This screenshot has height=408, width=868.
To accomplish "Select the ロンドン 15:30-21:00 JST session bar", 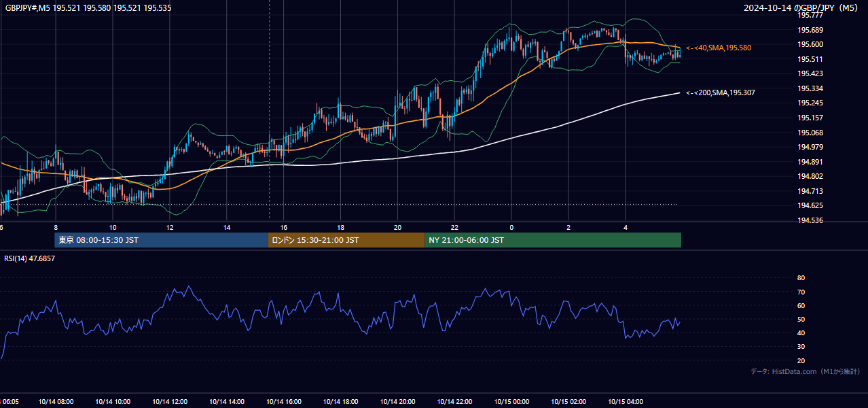I will (346, 240).
